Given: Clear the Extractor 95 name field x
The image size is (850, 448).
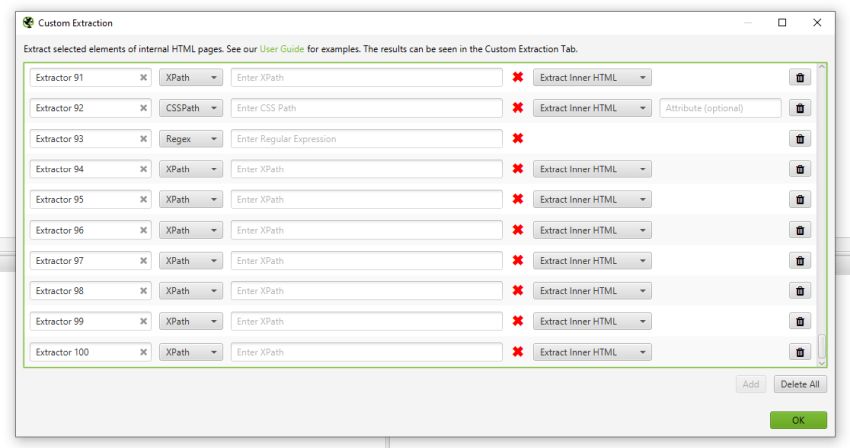Looking at the screenshot, I should pos(143,200).
